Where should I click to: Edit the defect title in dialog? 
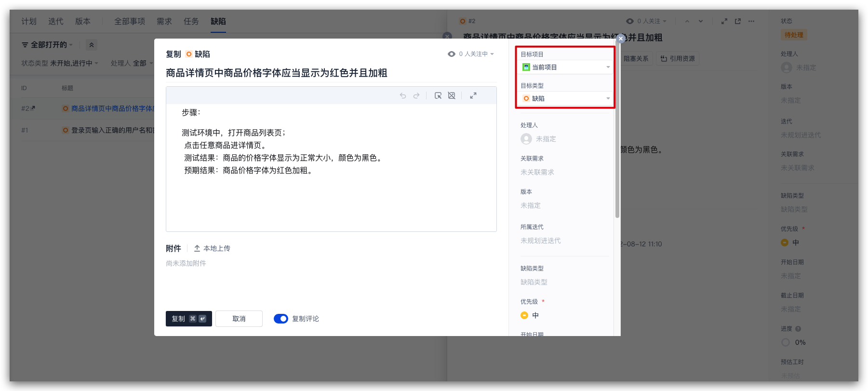(x=277, y=73)
